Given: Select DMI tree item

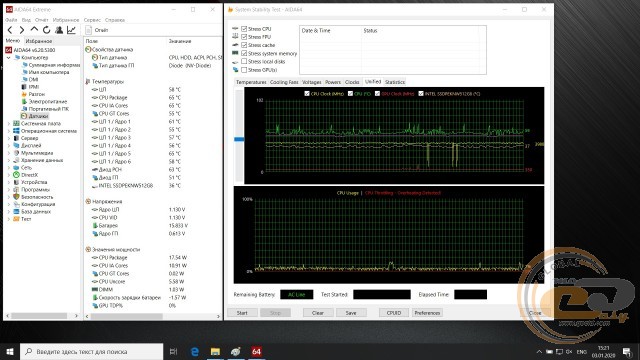Looking at the screenshot, I should click(x=33, y=80).
